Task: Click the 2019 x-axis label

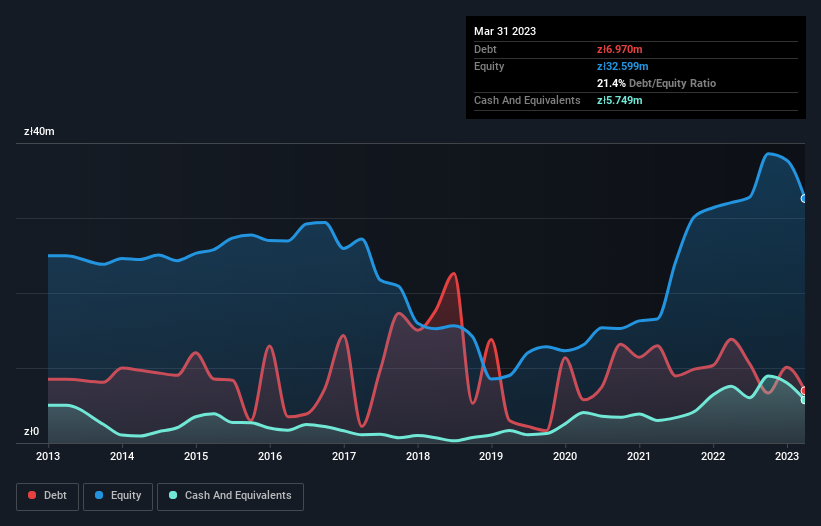Action: coord(491,456)
